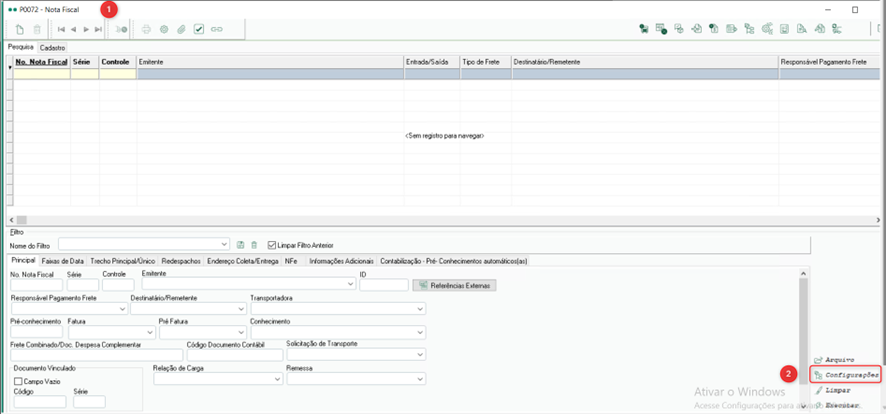The image size is (886, 414).
Task: Expand the Remessa dropdown
Action: point(420,379)
